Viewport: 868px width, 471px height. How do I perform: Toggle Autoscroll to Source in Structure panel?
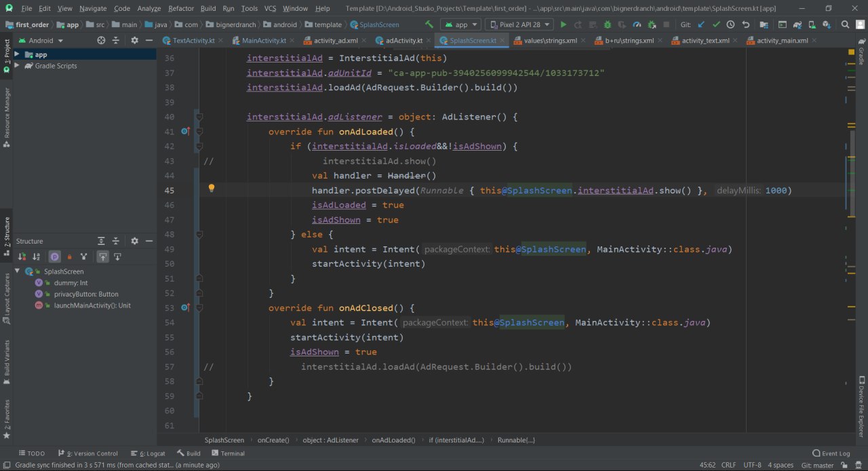(x=102, y=257)
